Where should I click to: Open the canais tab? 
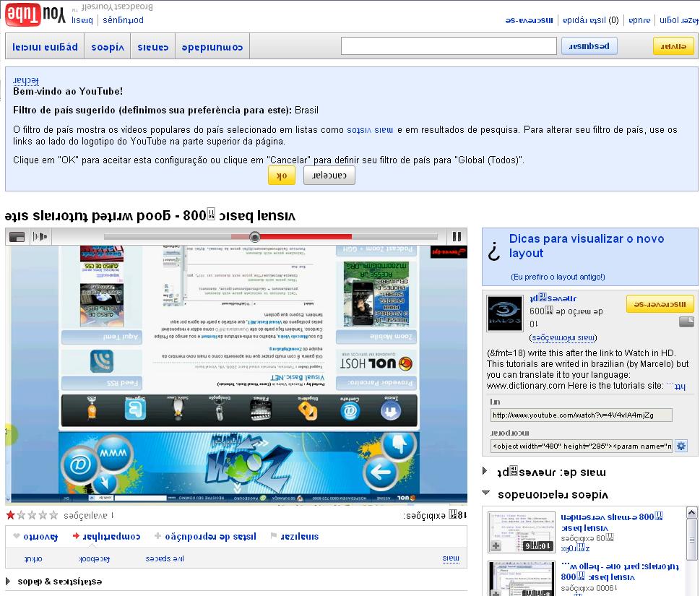pyautogui.click(x=152, y=46)
